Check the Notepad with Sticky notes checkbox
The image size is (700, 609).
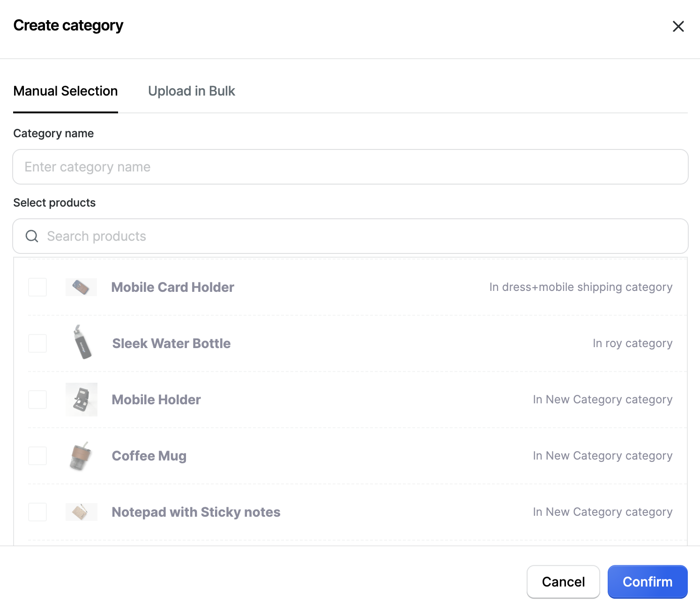(37, 512)
